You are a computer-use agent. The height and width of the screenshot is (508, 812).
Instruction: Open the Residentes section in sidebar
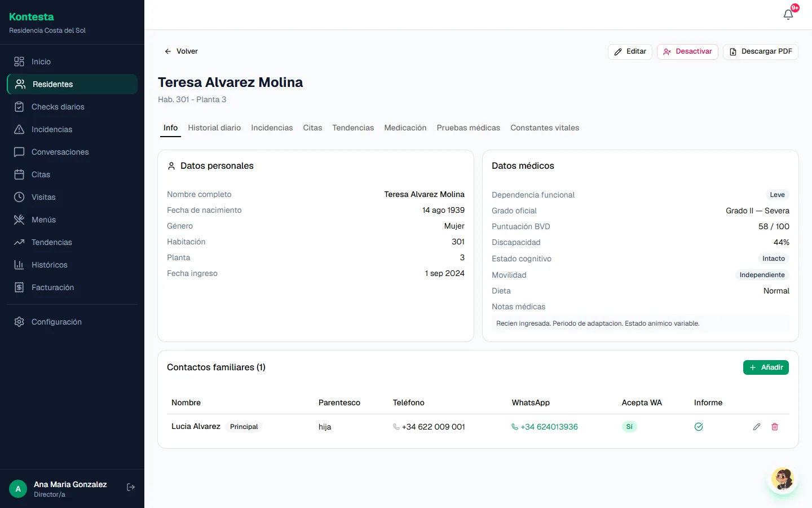tap(72, 84)
